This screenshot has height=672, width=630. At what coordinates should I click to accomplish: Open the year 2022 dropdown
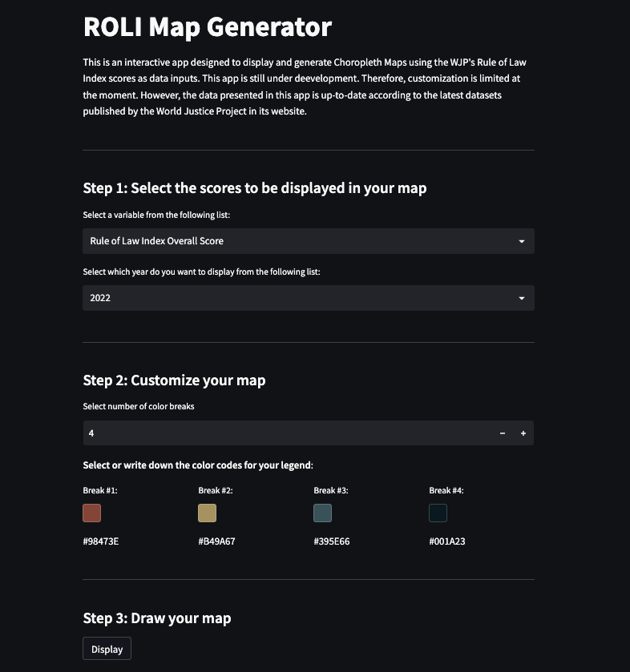309,298
